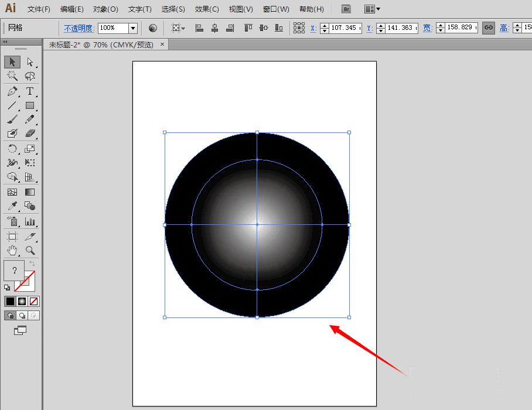Select the Type tool
Viewport: 532px width, 410px height.
click(x=30, y=91)
